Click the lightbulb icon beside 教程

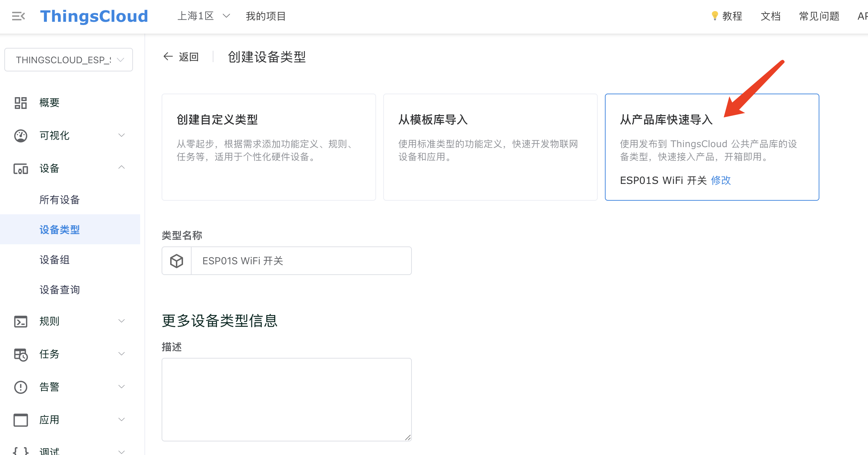(x=715, y=16)
